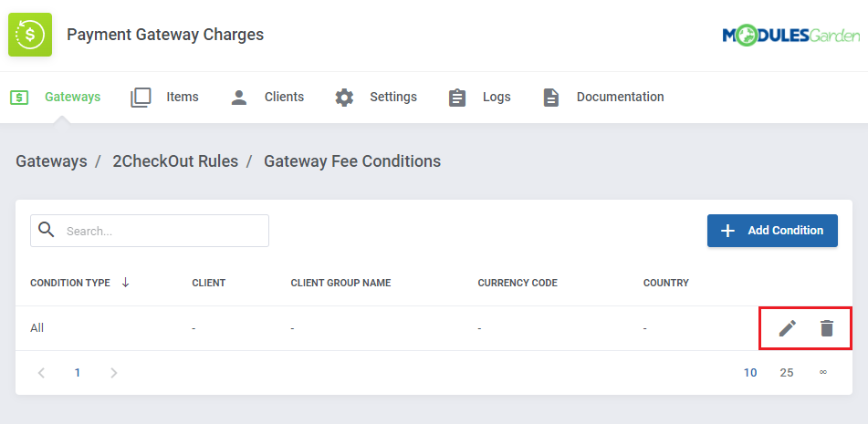Show unlimited entries with infinity option
The height and width of the screenshot is (424, 868).
click(x=823, y=372)
